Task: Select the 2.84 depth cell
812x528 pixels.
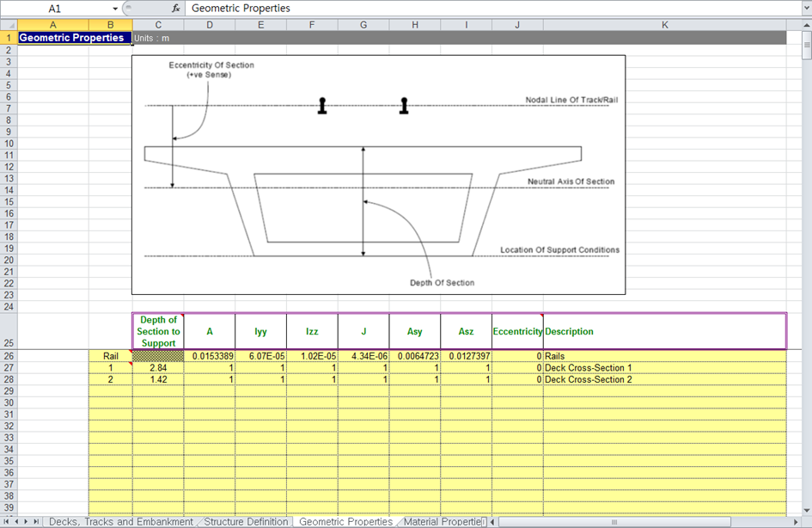Action: click(158, 368)
